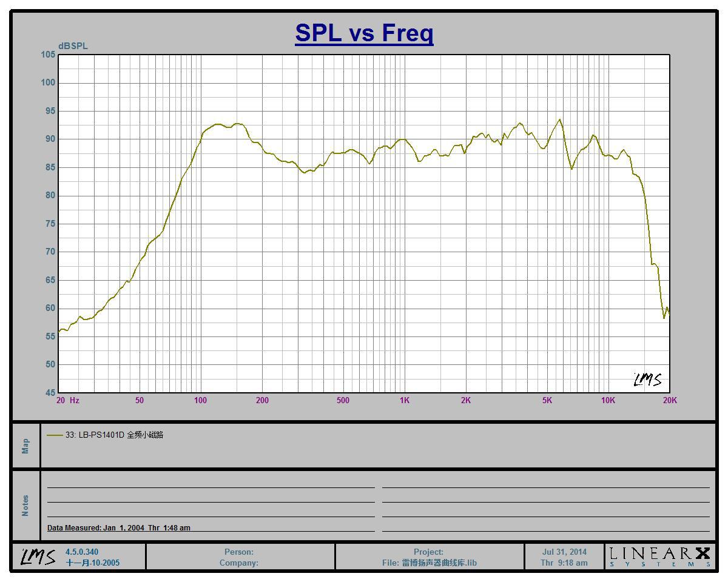
Task: Select the 95 label on the dBSPL axis
Action: [x=50, y=111]
